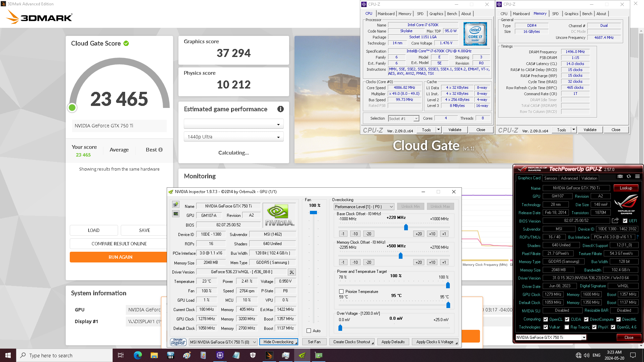
Task: Click the top GPU upload icon in NVIDIA Inspector
Action: pyautogui.click(x=176, y=204)
